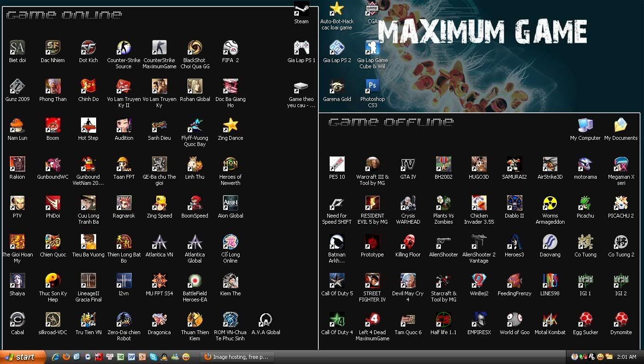The height and width of the screenshot is (364, 644).
Task: Launch Gia Lap PS 1 emulator icon
Action: pyautogui.click(x=301, y=48)
